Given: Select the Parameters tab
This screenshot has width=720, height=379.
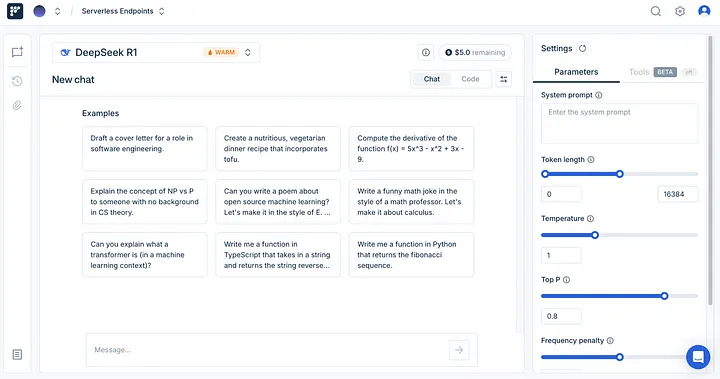Looking at the screenshot, I should point(576,72).
